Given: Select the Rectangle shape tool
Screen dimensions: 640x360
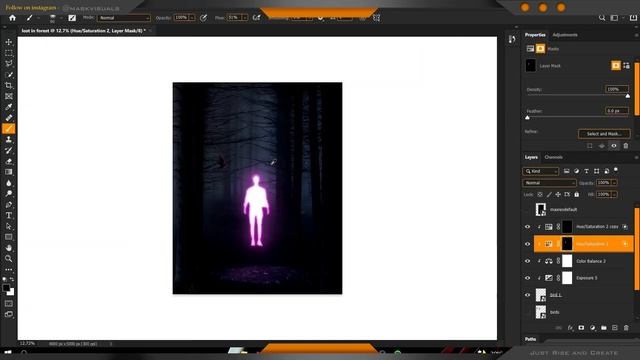Looking at the screenshot, I should coord(9,237).
